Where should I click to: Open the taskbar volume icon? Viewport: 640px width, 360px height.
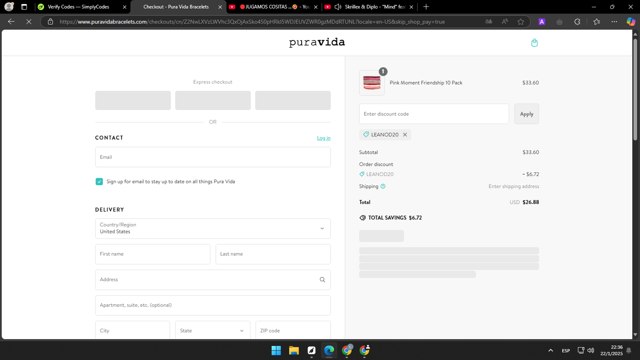point(591,350)
